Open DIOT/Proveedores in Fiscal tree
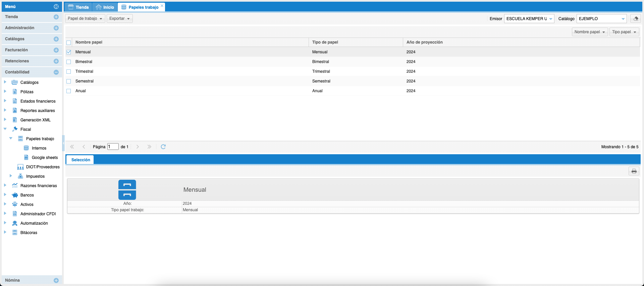 point(43,167)
